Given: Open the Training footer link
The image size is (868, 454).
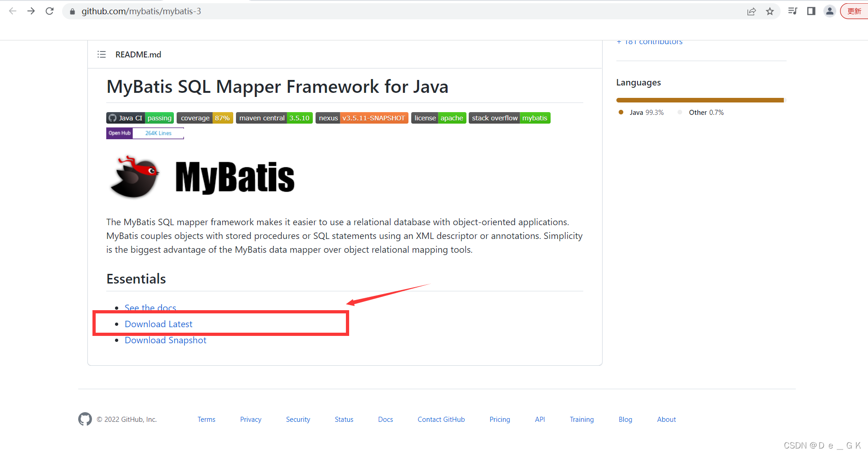Looking at the screenshot, I should coord(582,420).
